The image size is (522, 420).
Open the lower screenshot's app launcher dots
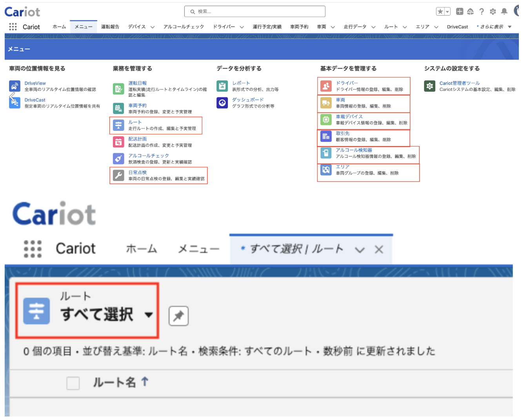coord(33,249)
